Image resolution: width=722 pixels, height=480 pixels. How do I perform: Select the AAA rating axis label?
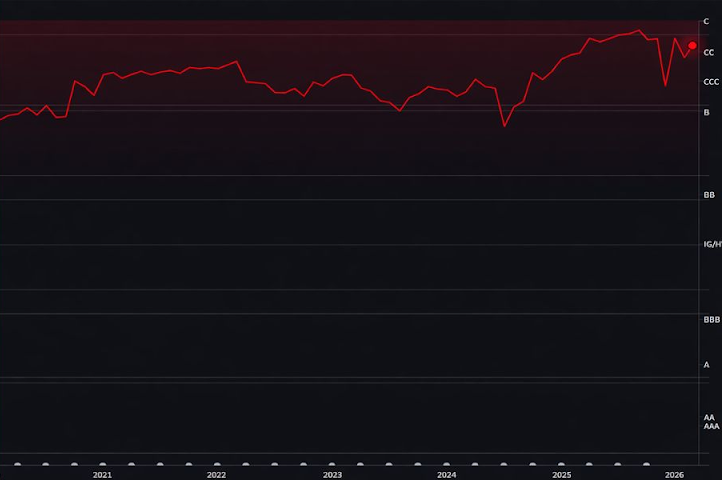[x=711, y=426]
